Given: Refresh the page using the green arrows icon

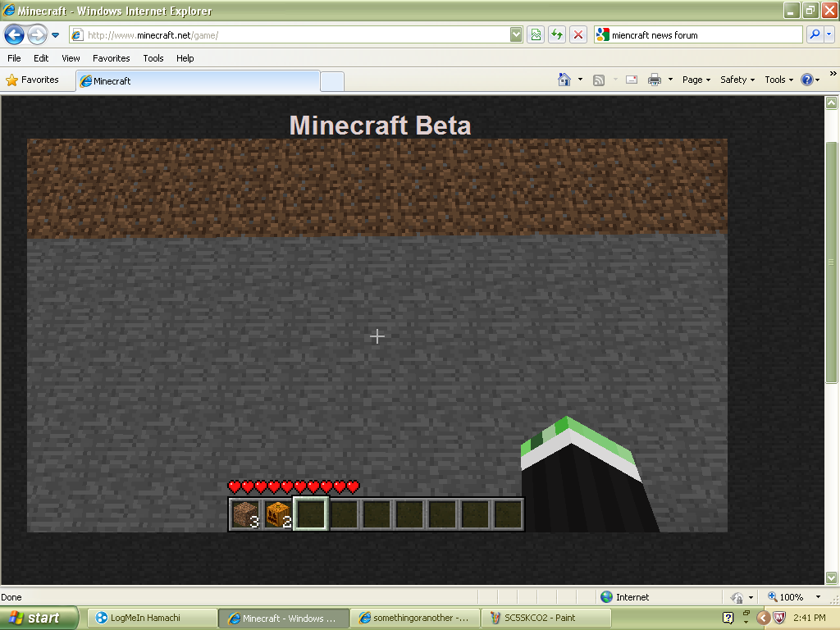Looking at the screenshot, I should (x=557, y=35).
